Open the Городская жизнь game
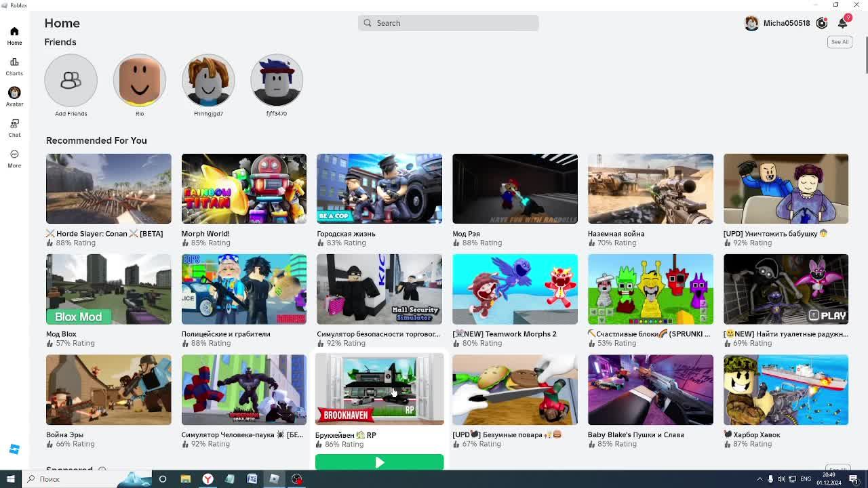The height and width of the screenshot is (488, 868). (379, 188)
